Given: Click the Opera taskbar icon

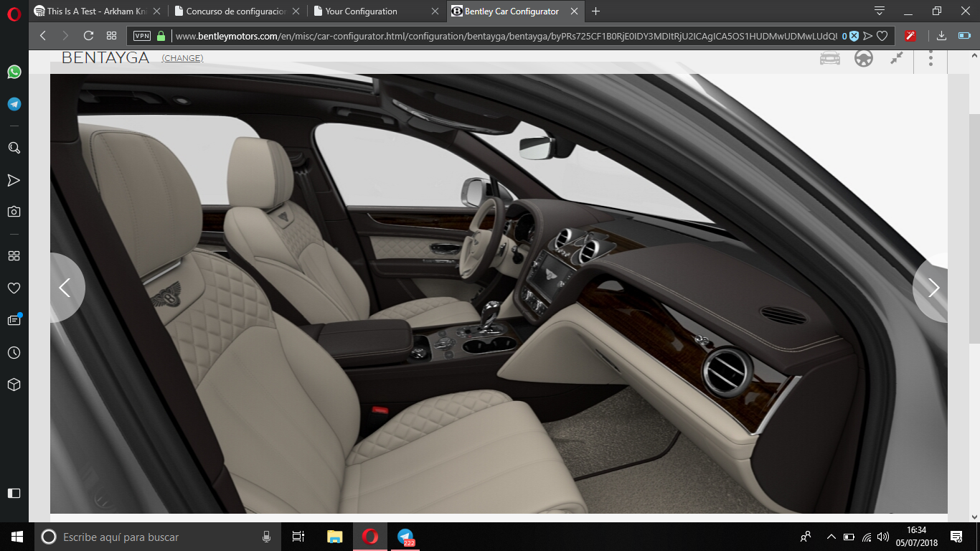Looking at the screenshot, I should 370,537.
